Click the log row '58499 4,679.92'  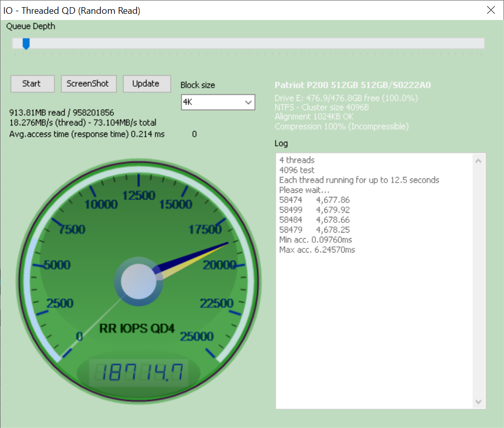[x=314, y=210]
